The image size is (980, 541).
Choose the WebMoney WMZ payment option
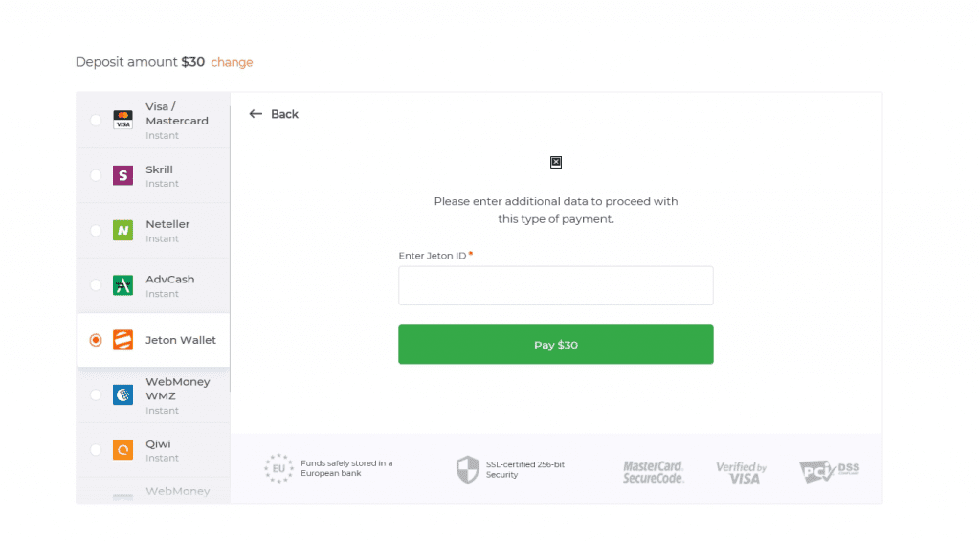pos(153,395)
